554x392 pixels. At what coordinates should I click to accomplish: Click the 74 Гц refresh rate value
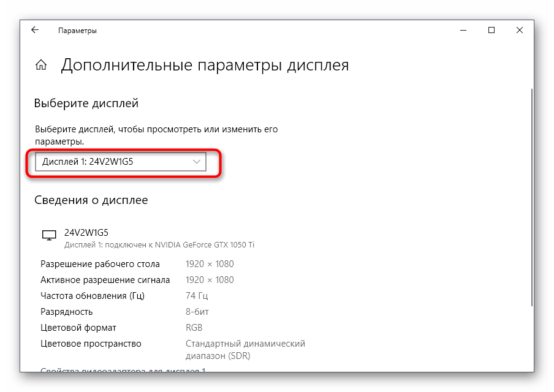(x=196, y=296)
